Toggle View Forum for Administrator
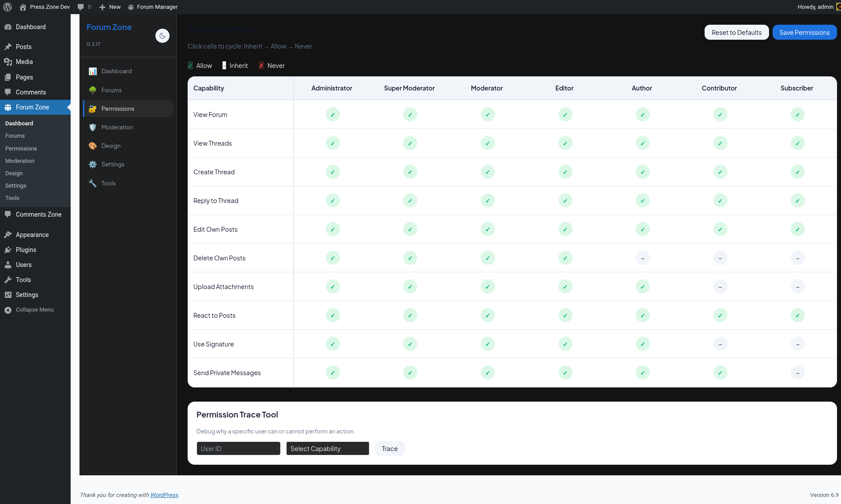841x504 pixels. coord(333,115)
